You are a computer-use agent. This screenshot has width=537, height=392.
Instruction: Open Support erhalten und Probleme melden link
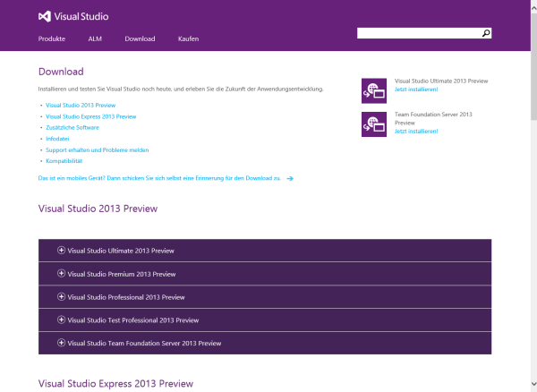click(x=98, y=150)
